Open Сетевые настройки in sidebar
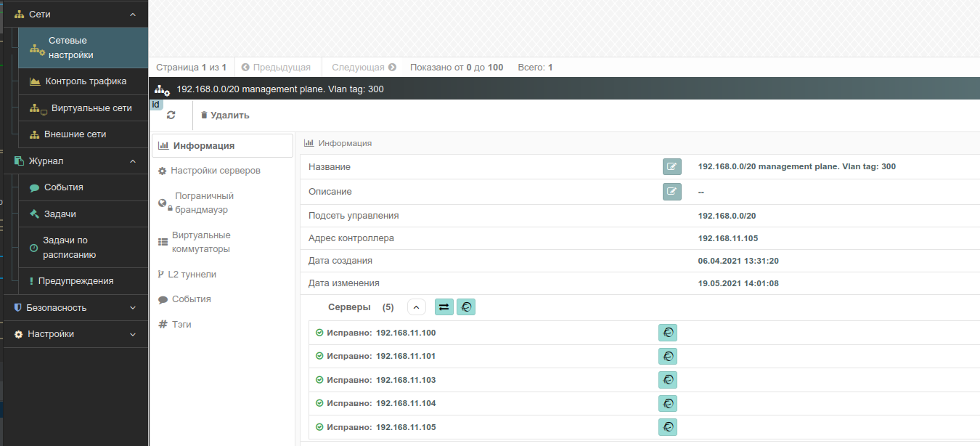This screenshot has width=980, height=446. tap(83, 48)
